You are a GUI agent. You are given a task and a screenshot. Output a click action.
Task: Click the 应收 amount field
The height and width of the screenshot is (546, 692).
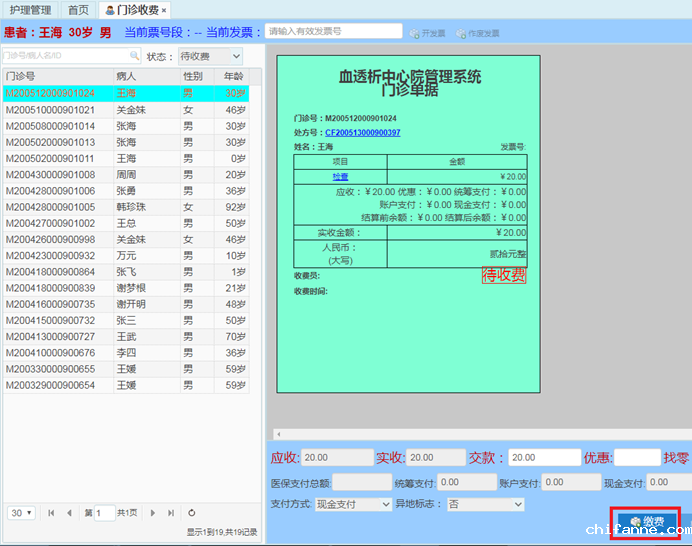338,457
